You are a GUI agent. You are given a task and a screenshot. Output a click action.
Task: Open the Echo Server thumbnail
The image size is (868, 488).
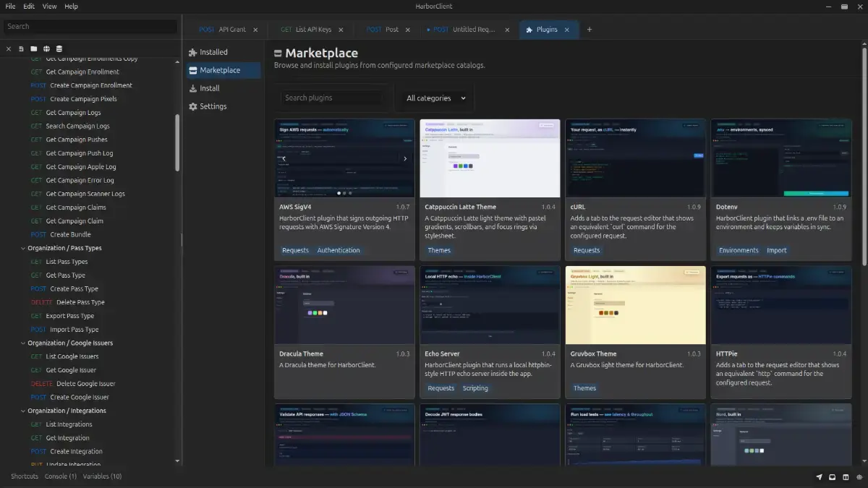[490, 305]
